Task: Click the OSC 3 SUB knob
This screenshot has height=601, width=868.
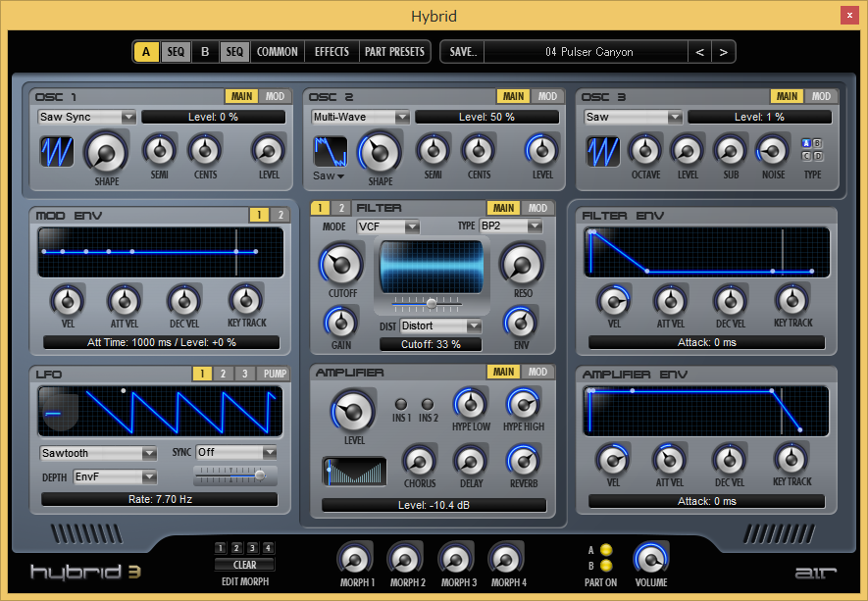Action: 731,151
